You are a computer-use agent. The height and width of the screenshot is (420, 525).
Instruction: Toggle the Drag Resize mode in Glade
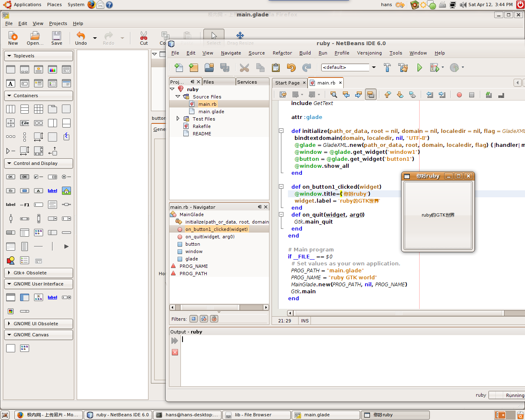coord(240,38)
